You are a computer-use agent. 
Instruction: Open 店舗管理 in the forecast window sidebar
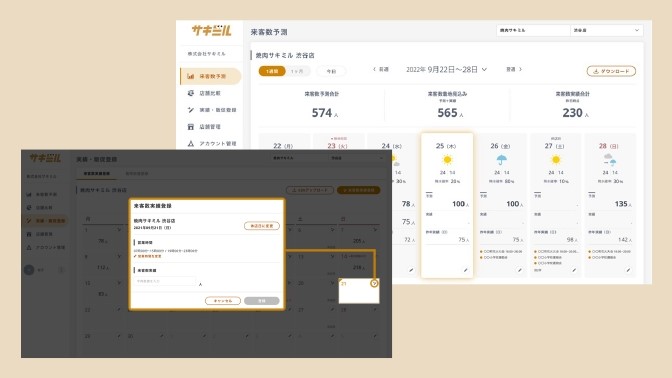[210, 126]
